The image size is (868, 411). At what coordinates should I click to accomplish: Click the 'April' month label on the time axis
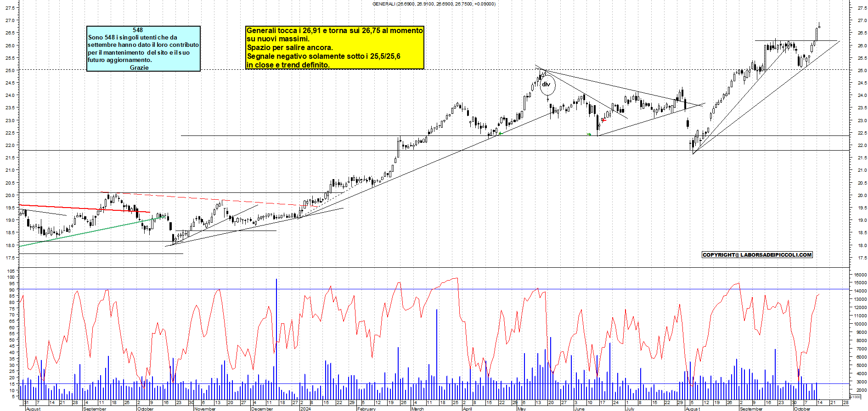coord(467,409)
